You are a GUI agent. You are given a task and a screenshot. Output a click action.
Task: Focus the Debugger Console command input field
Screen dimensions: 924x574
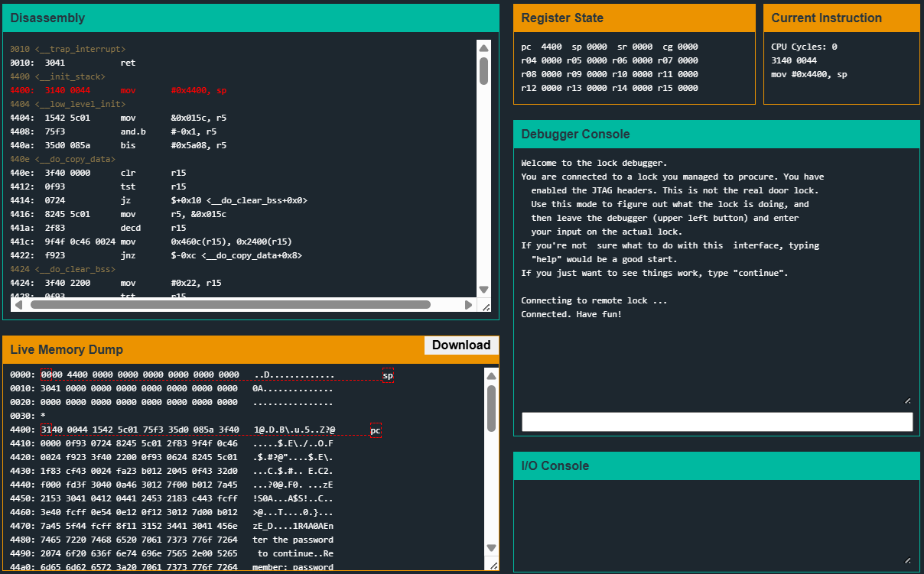coord(717,422)
